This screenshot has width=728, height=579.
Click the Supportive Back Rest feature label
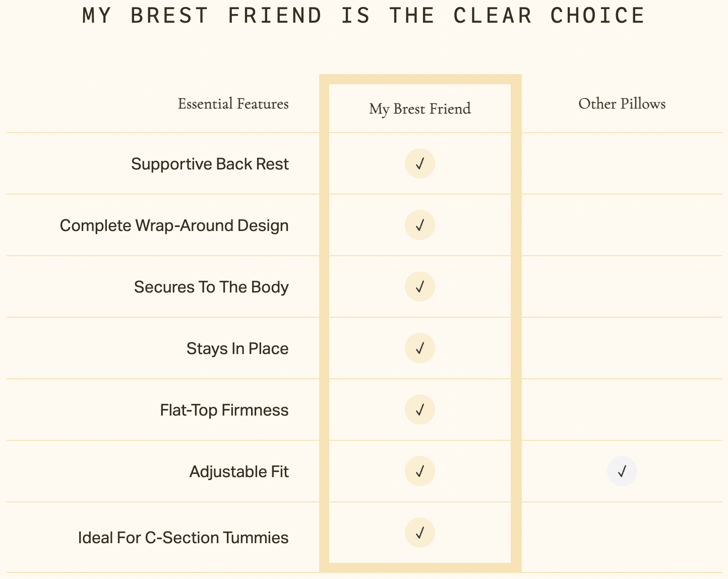(x=210, y=164)
